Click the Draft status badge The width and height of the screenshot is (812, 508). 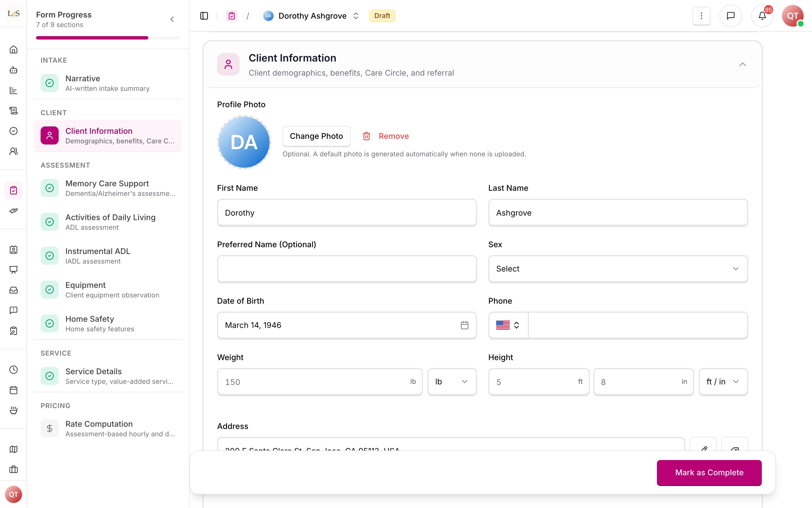point(382,16)
